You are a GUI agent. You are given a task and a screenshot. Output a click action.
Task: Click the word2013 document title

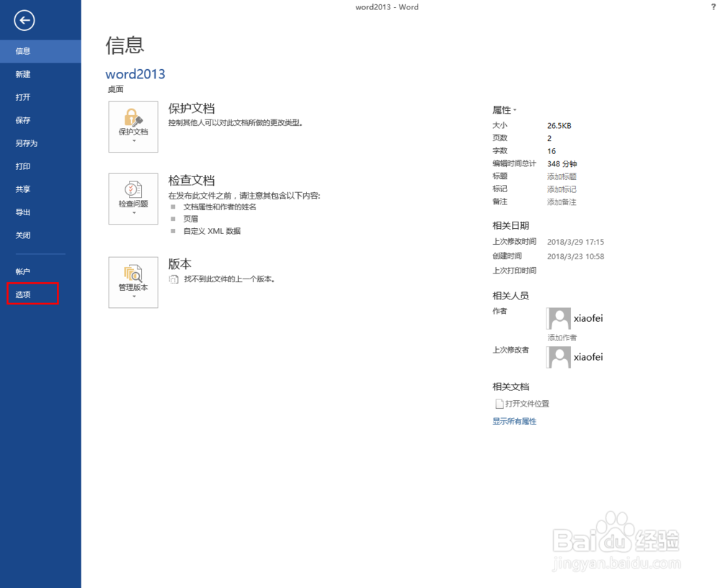[x=135, y=73]
